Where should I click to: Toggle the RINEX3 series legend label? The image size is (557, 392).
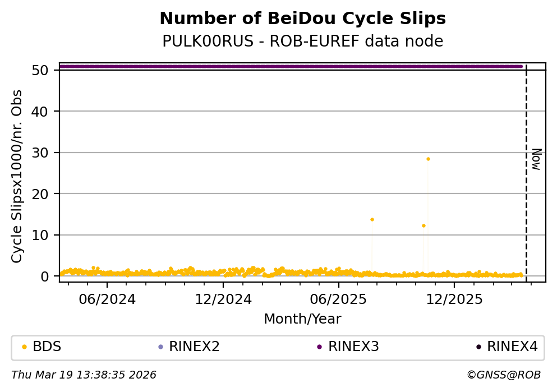click(x=353, y=347)
